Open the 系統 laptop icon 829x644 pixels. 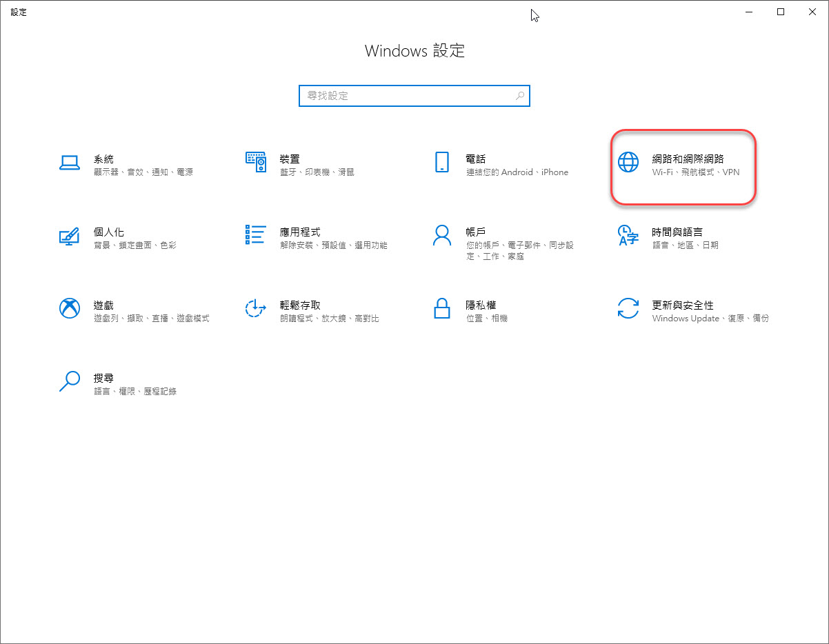[x=70, y=162]
